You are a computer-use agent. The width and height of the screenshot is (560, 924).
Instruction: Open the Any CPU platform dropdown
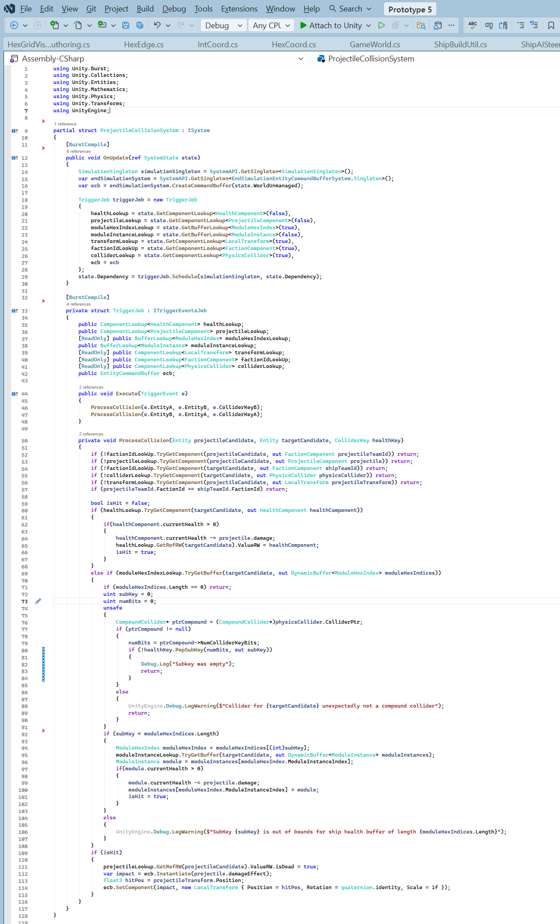[271, 25]
